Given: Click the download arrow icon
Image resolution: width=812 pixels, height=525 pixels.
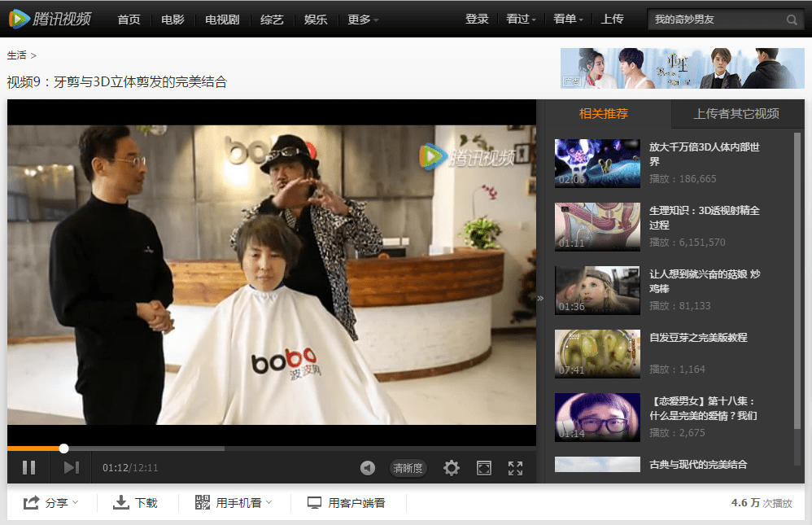Looking at the screenshot, I should (120, 502).
